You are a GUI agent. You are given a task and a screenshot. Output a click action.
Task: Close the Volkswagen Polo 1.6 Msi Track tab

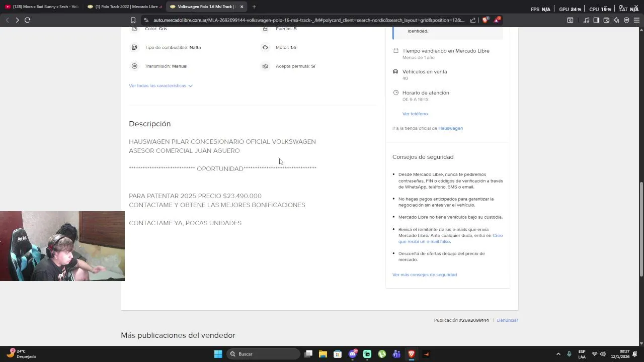(x=242, y=7)
